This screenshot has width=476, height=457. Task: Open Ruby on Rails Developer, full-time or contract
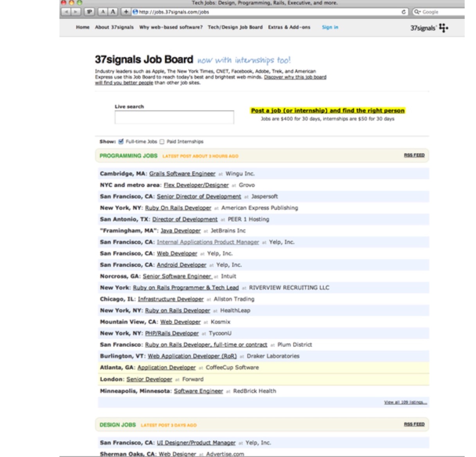206,345
